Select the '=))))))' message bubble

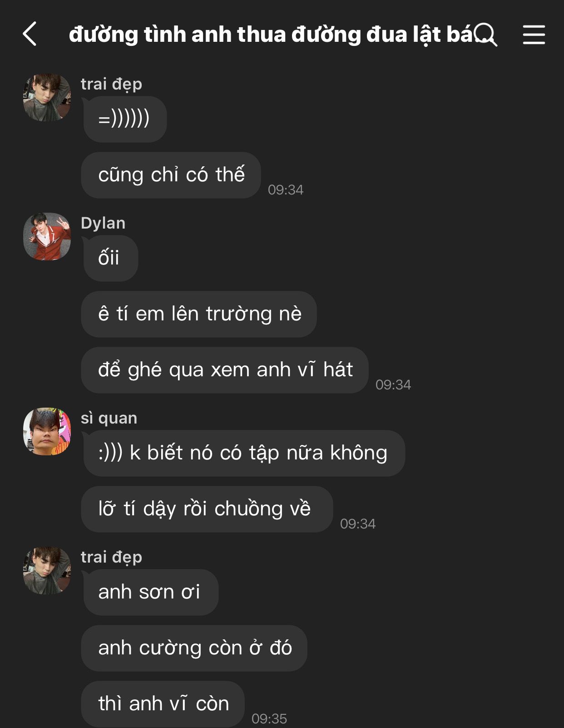[x=125, y=119]
